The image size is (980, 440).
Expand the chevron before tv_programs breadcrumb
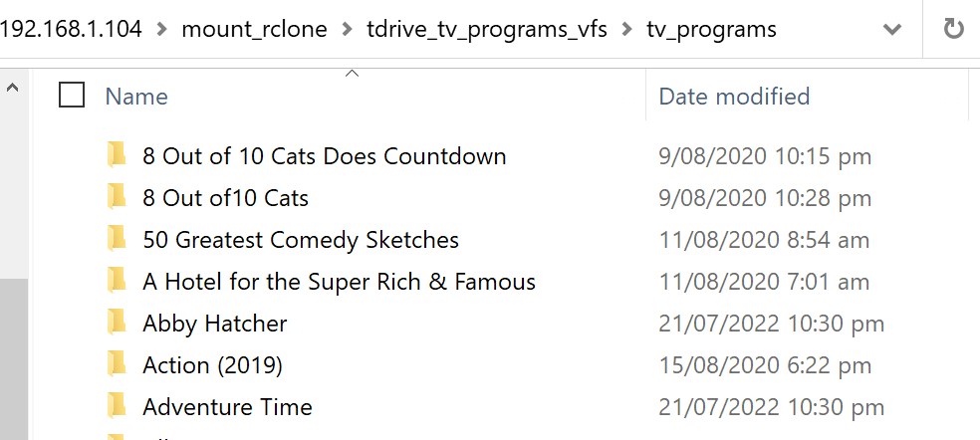[626, 30]
